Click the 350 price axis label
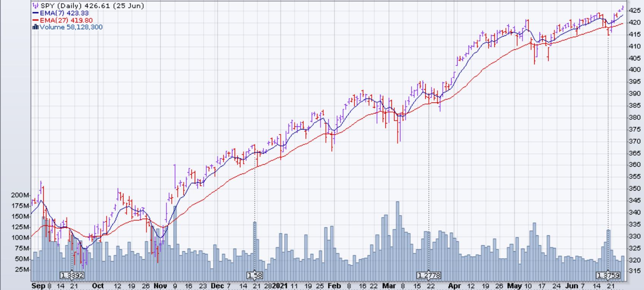The image size is (644, 290). [635, 189]
